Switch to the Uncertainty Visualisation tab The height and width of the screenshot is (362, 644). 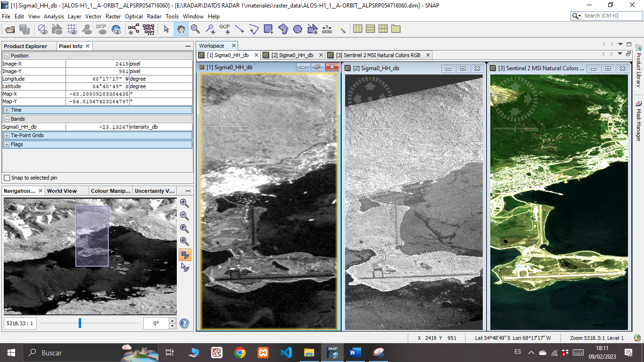pyautogui.click(x=154, y=191)
